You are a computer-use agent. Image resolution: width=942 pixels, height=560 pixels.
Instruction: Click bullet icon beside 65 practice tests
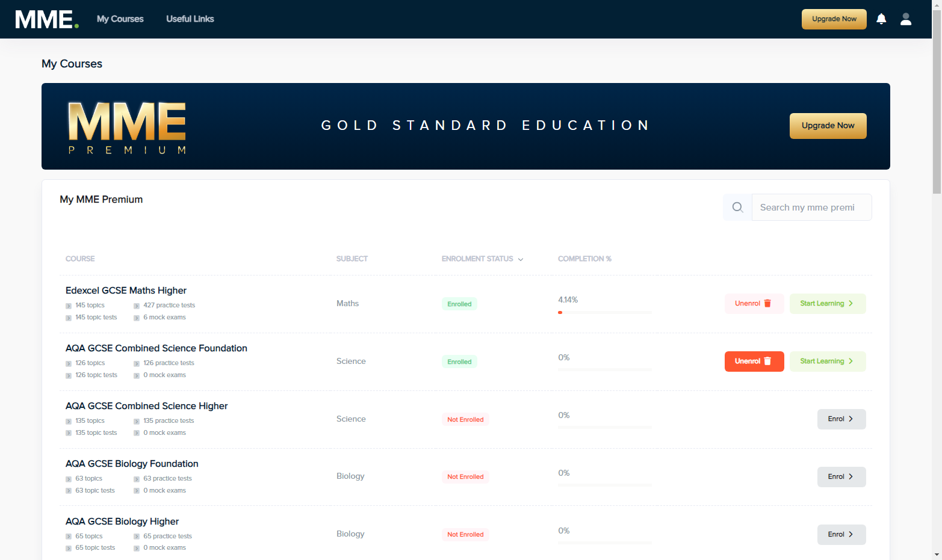tap(137, 537)
